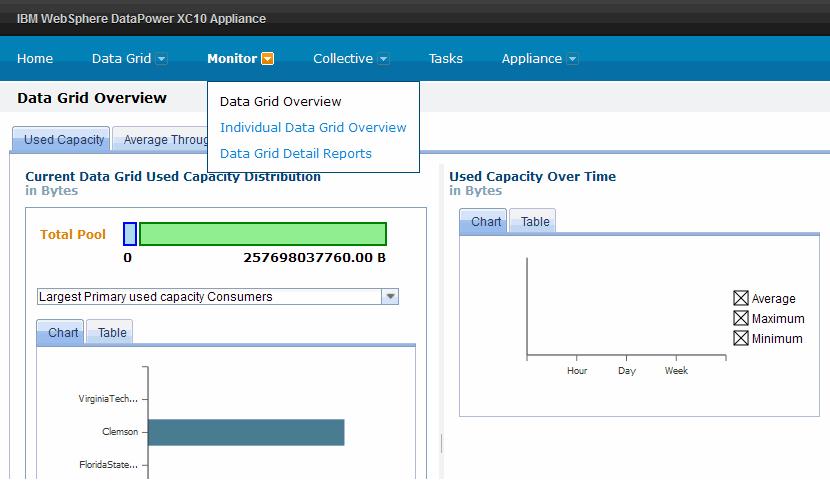The height and width of the screenshot is (481, 830).
Task: Open Largest Primary used capacity Consumers combo box
Action: pyautogui.click(x=218, y=296)
